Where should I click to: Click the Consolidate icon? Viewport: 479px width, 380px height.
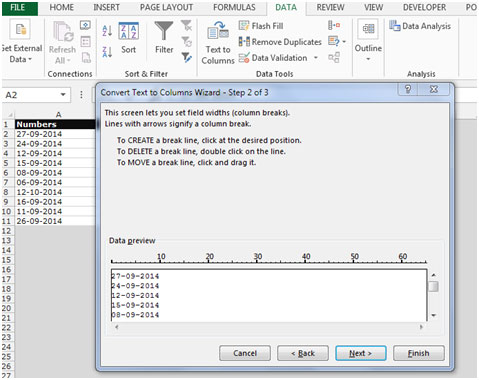pyautogui.click(x=334, y=25)
